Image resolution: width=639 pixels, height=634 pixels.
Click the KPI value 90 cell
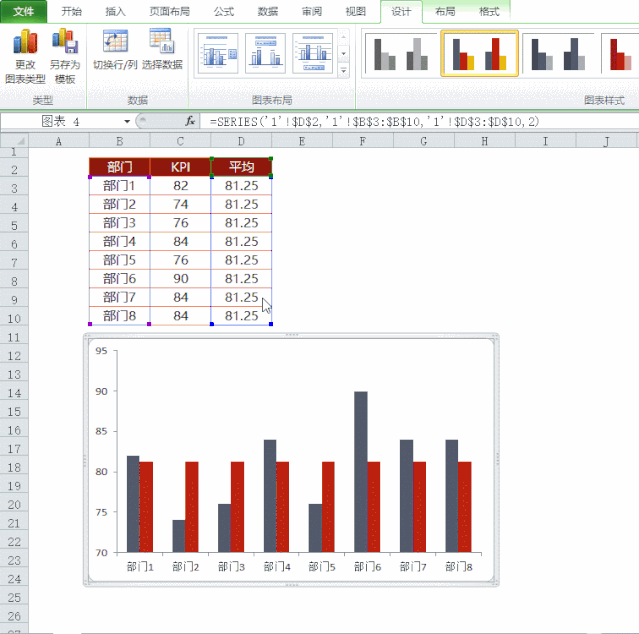[181, 279]
